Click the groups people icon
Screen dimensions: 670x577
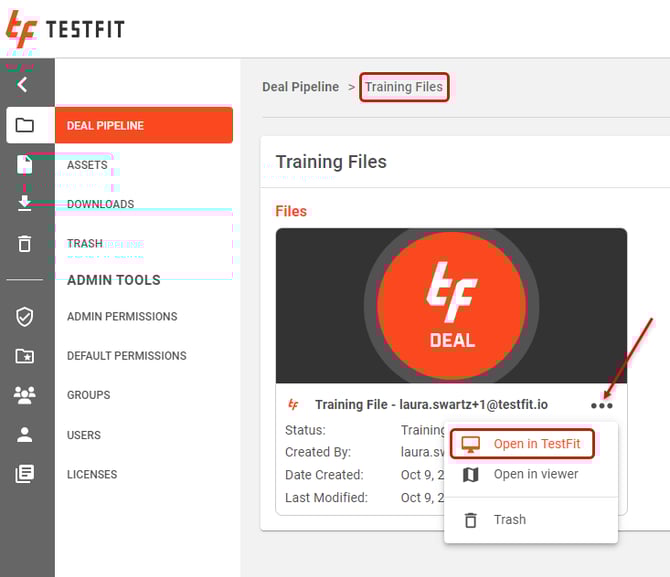coord(25,395)
